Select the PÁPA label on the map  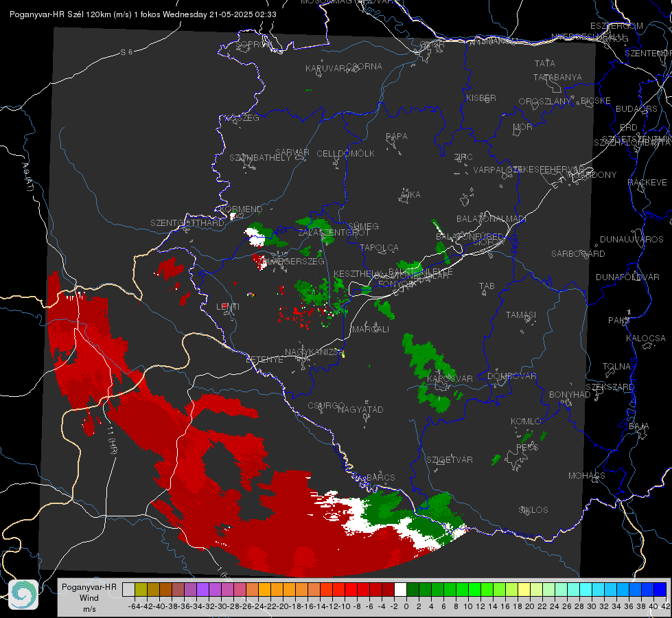click(397, 137)
